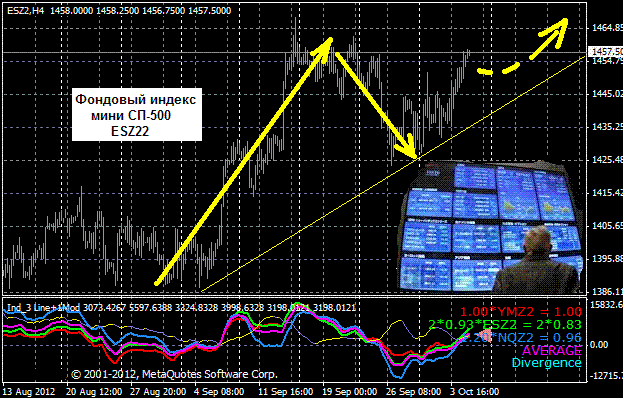Select the descending yellow arrow

pyautogui.click(x=375, y=105)
